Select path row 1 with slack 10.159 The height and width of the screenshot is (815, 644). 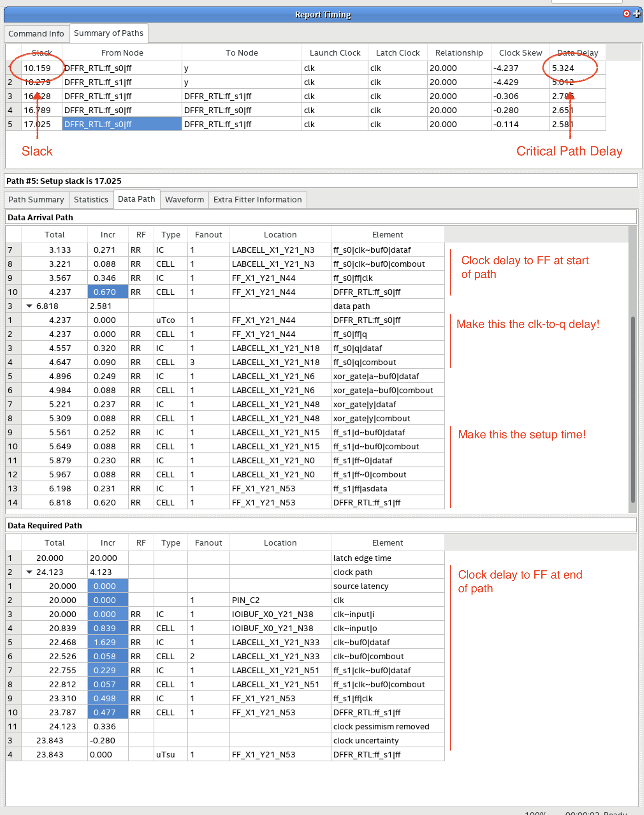point(37,68)
